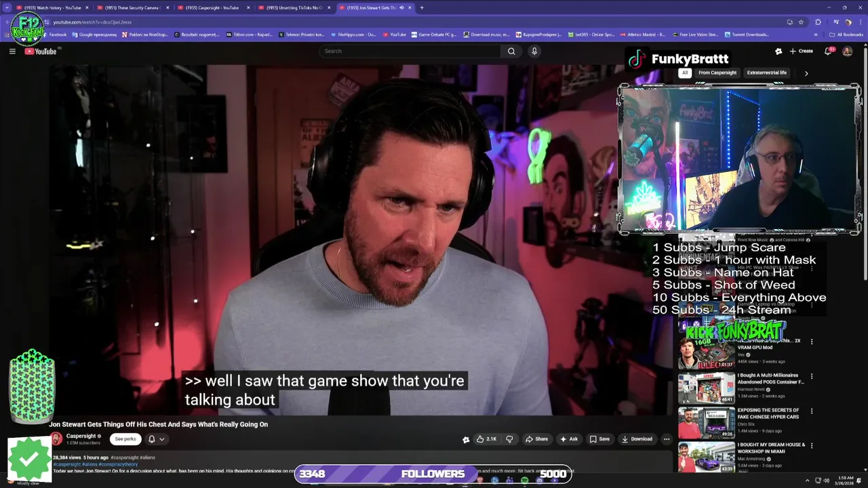
Task: Open the browser extensions puzzle icon
Action: (x=818, y=22)
